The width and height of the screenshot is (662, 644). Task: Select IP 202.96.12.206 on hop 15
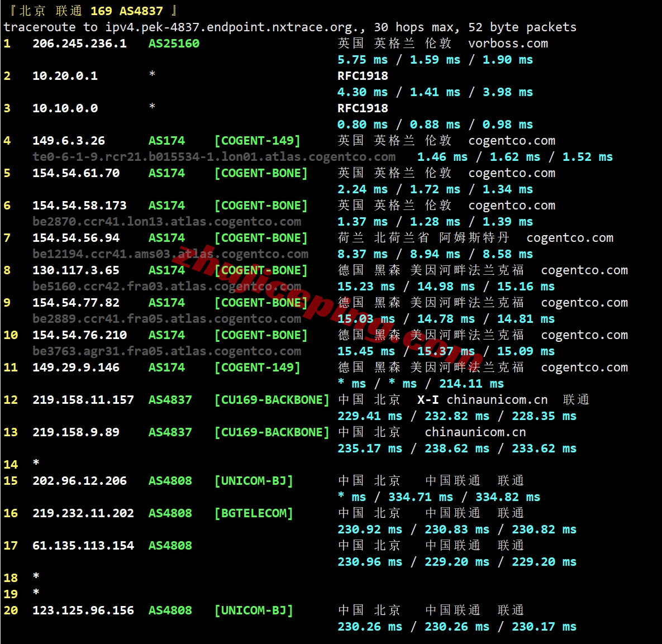click(x=79, y=481)
